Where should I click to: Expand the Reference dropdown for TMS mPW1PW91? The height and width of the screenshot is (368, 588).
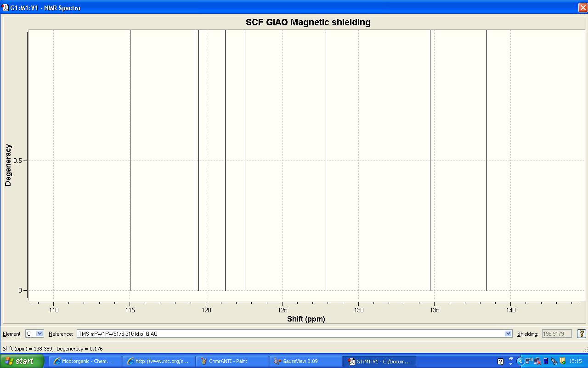tap(508, 333)
